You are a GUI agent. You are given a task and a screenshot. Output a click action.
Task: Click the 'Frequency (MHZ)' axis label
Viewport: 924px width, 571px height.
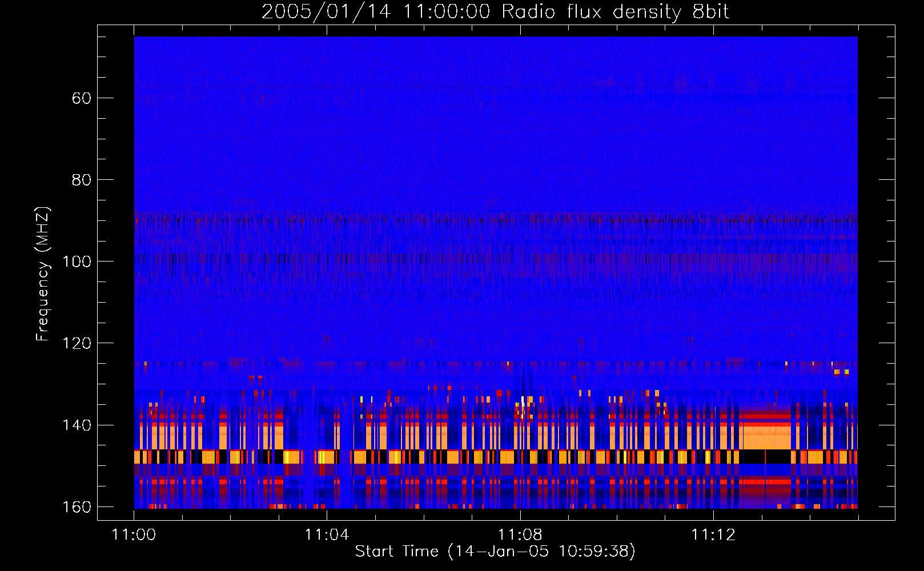pyautogui.click(x=43, y=274)
